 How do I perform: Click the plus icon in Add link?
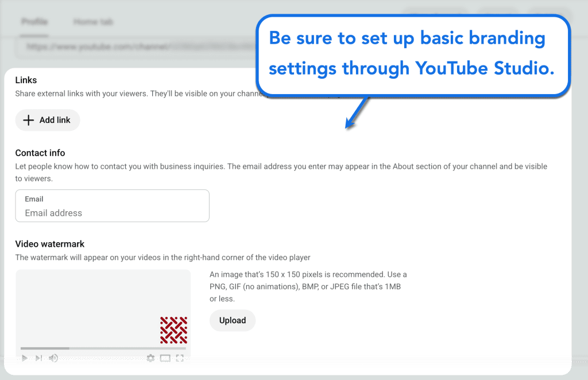29,120
